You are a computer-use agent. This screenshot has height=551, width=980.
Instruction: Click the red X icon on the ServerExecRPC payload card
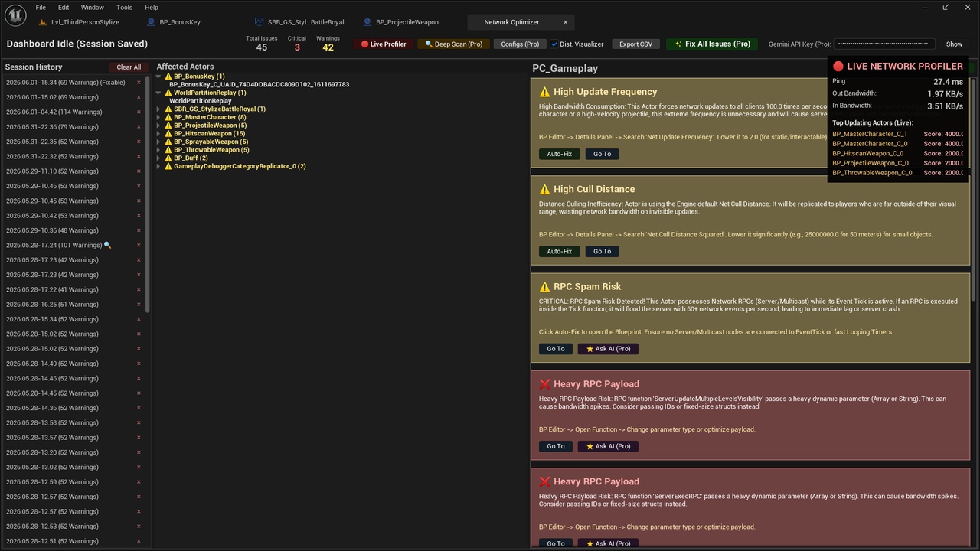point(544,481)
